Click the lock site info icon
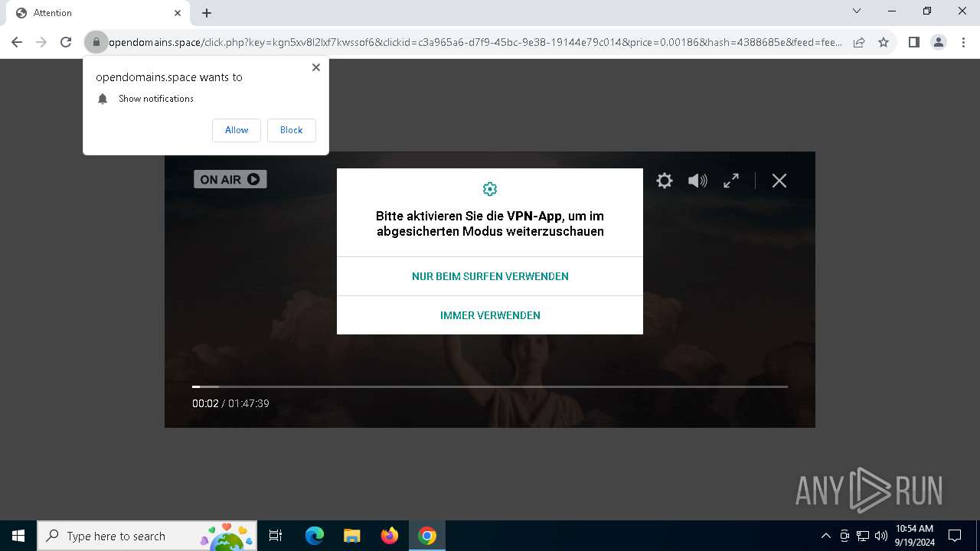 (x=96, y=42)
